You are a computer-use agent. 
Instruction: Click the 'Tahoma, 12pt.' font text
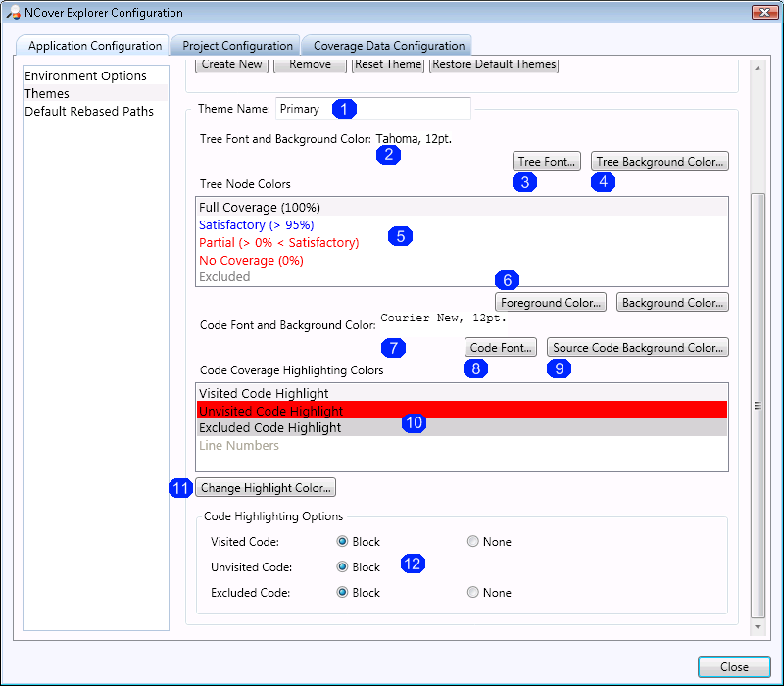(x=414, y=138)
